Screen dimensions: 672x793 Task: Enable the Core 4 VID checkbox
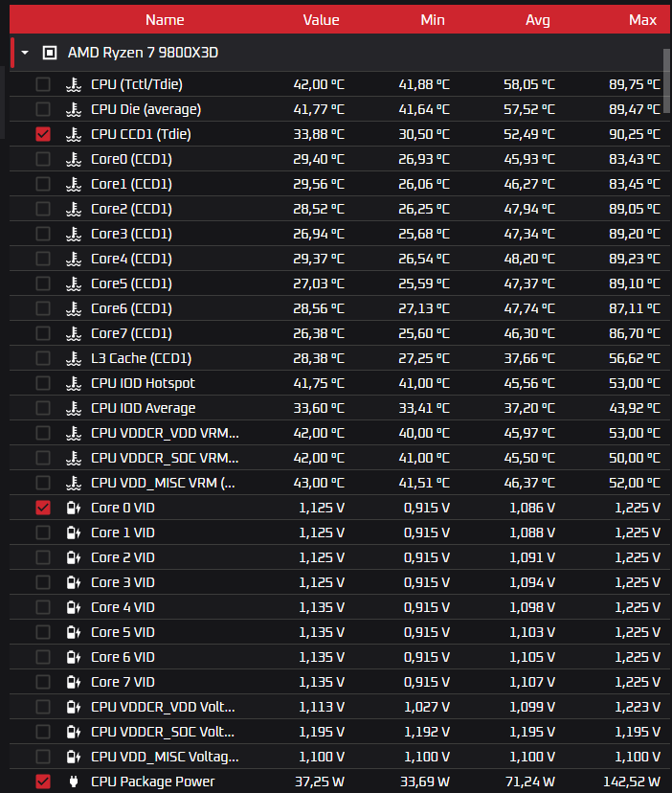pyautogui.click(x=43, y=607)
